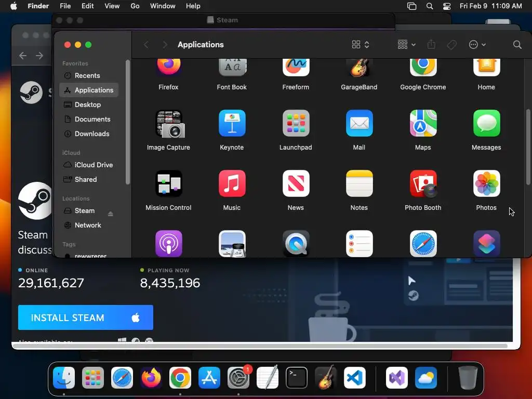532x399 pixels.
Task: Open the Freeform app icon
Action: [296, 67]
